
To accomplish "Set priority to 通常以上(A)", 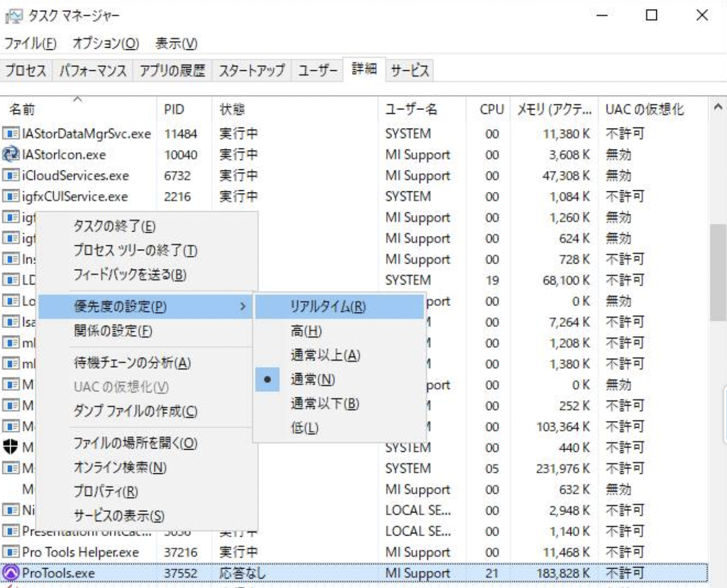I will click(340, 355).
